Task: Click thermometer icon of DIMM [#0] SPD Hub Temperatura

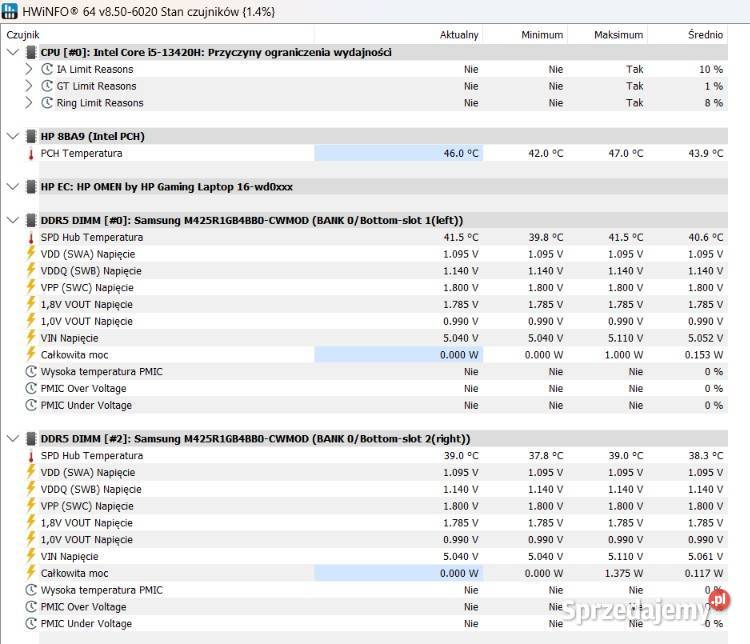Action: click(x=31, y=237)
